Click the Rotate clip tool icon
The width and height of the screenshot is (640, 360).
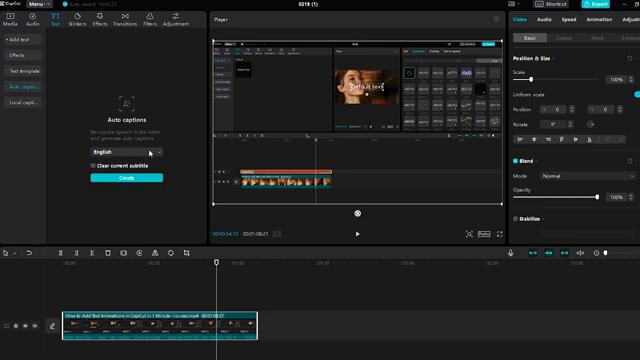coord(171,253)
